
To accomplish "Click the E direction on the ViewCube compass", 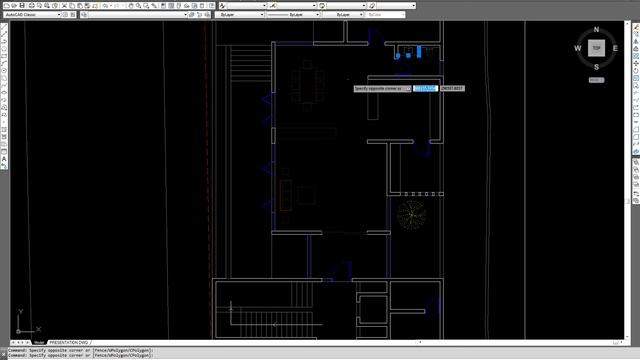I will click(615, 48).
